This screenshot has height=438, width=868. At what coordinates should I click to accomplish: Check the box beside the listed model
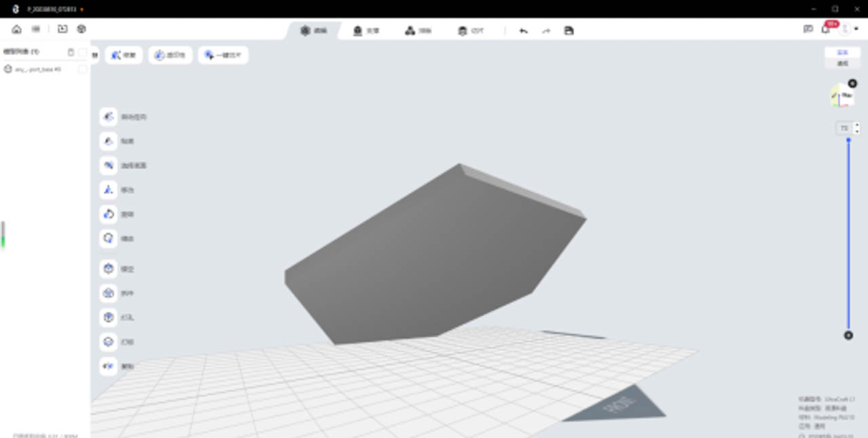click(82, 69)
